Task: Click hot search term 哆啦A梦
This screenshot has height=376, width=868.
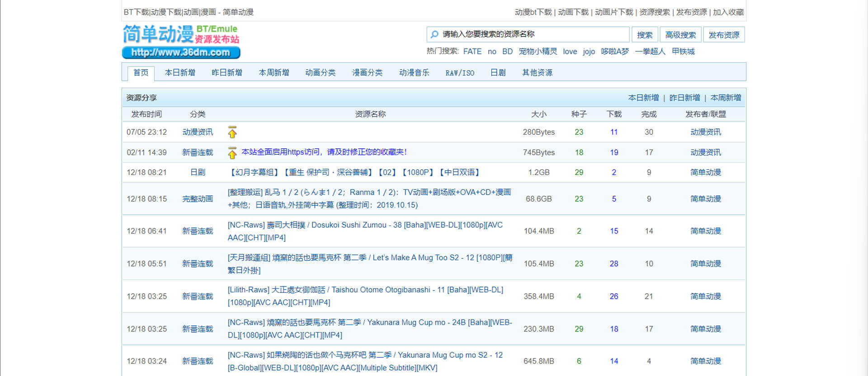Action: pos(615,52)
